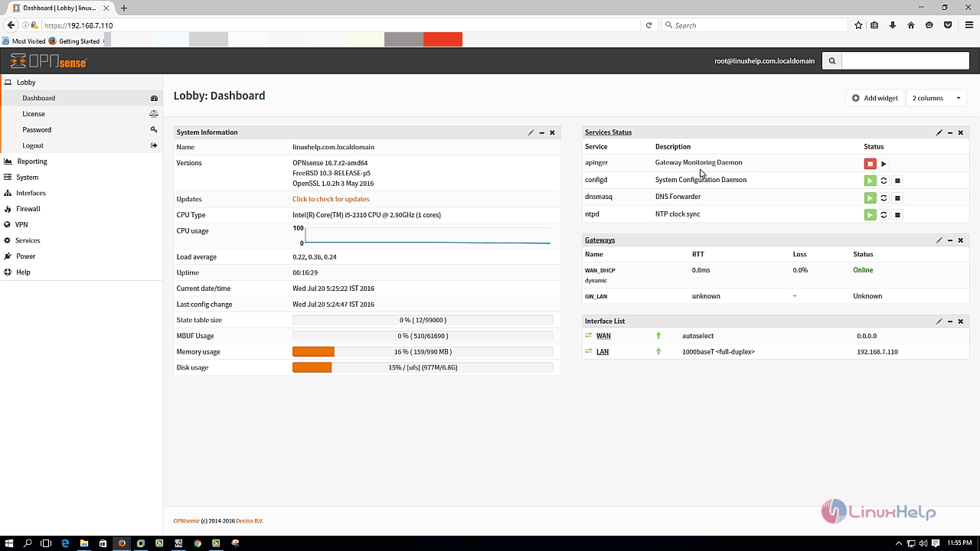
Task: Reload the page in the browser
Action: click(648, 25)
